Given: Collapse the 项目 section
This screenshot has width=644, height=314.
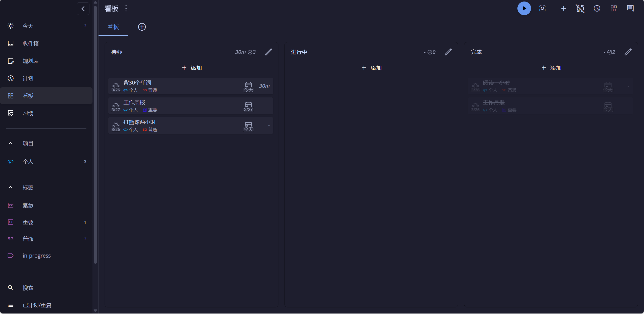Looking at the screenshot, I should pos(11,143).
